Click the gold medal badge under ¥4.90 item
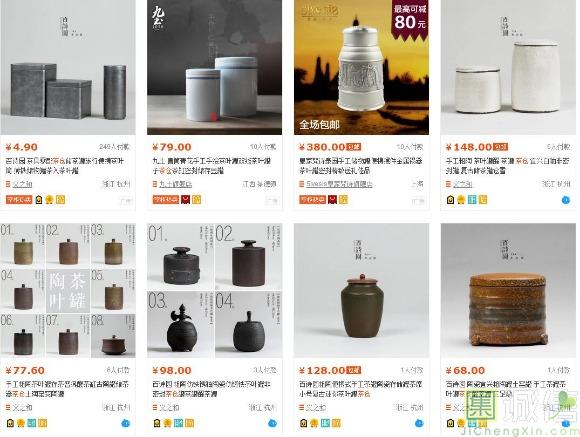This screenshot has width=580, height=437. 50,200
